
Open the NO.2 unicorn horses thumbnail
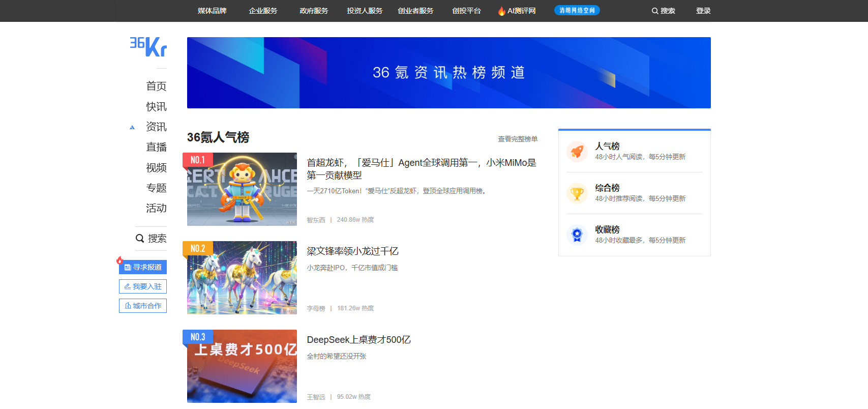click(242, 278)
